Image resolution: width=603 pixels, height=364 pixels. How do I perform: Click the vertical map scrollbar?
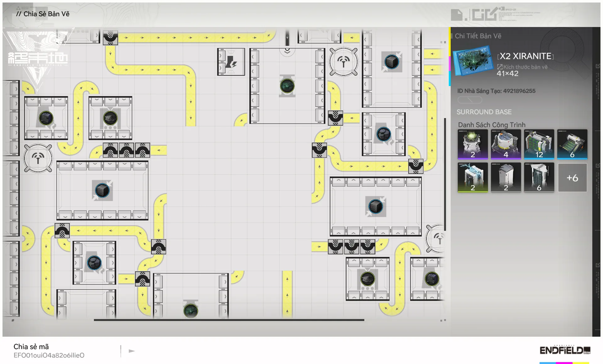click(x=445, y=174)
